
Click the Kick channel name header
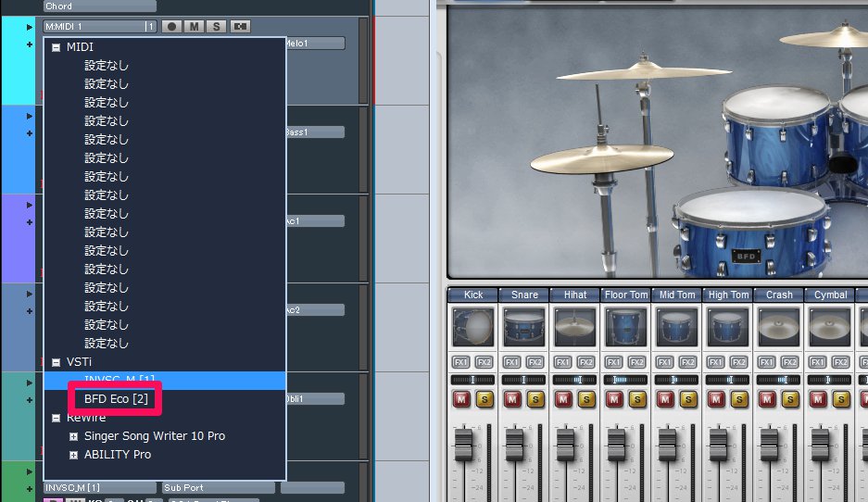[472, 295]
